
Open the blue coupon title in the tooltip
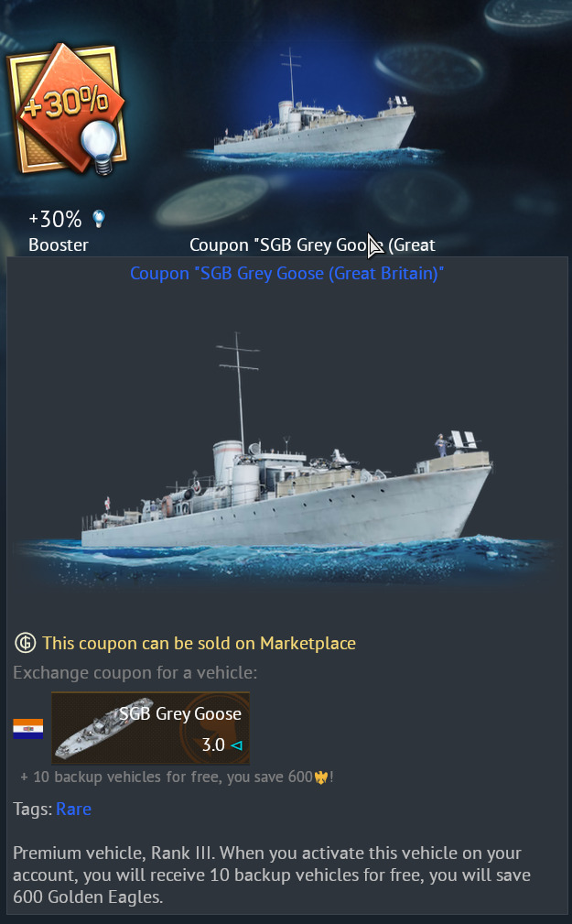coord(286,274)
